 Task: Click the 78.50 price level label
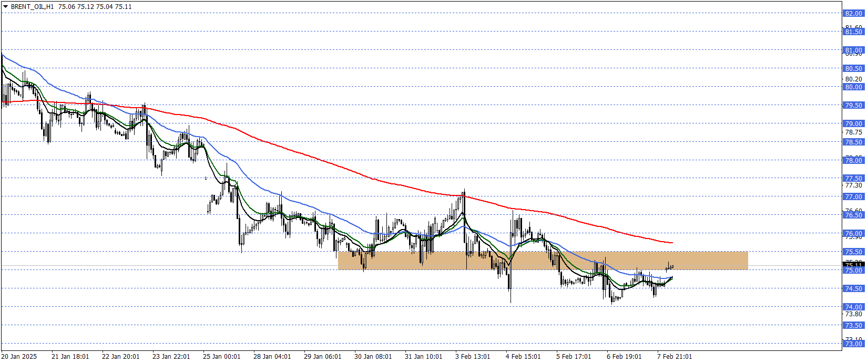[x=853, y=142]
